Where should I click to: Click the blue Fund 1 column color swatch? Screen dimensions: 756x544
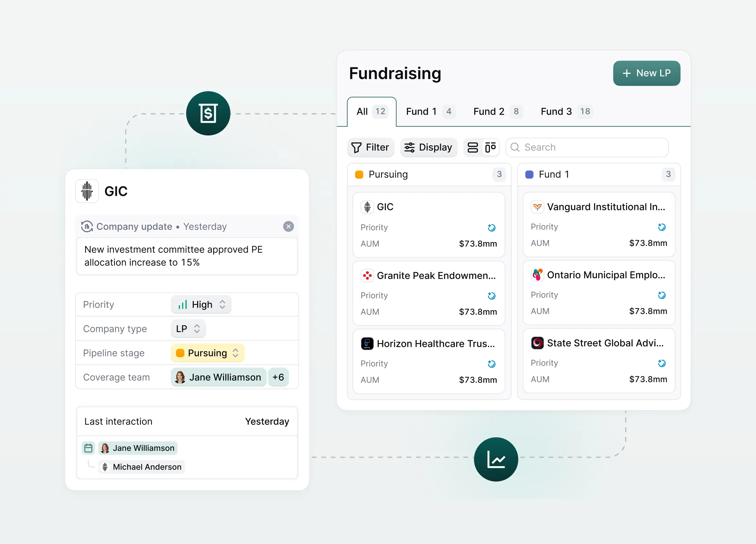pyautogui.click(x=529, y=174)
